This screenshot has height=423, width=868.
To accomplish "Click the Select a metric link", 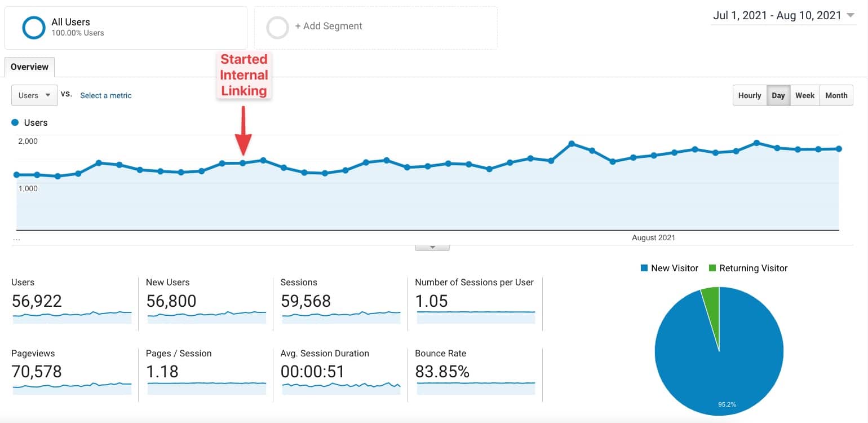I will (x=105, y=95).
